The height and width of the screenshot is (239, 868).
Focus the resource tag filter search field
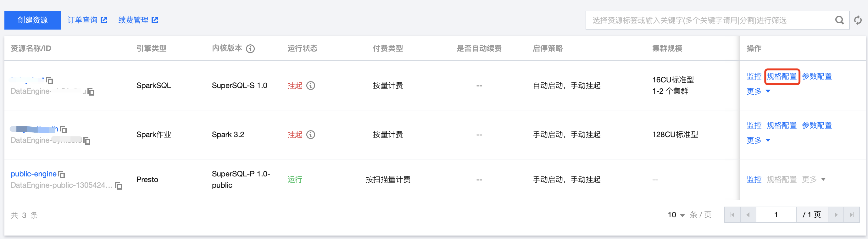click(708, 20)
